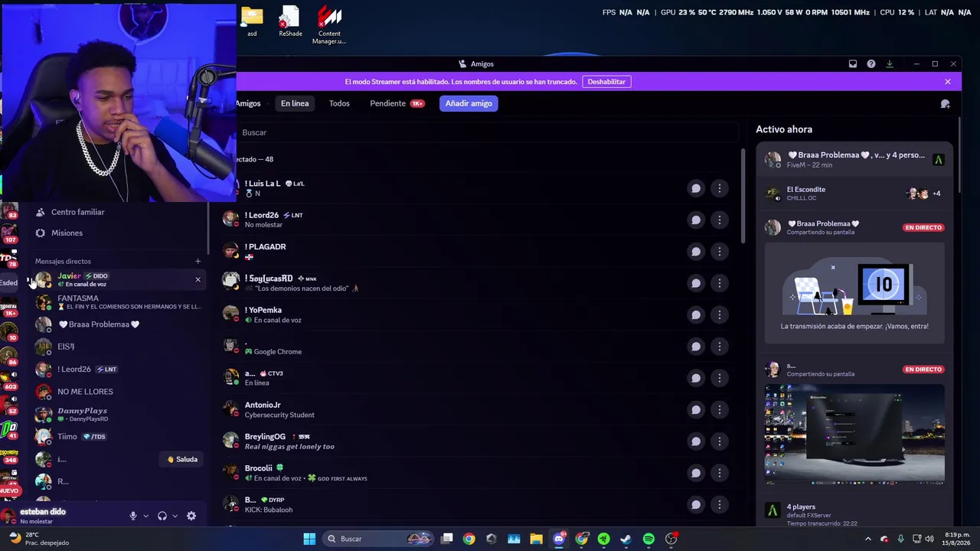980x551 pixels.
Task: Open the Braaa Problemaa FiveM activity card
Action: click(x=854, y=160)
